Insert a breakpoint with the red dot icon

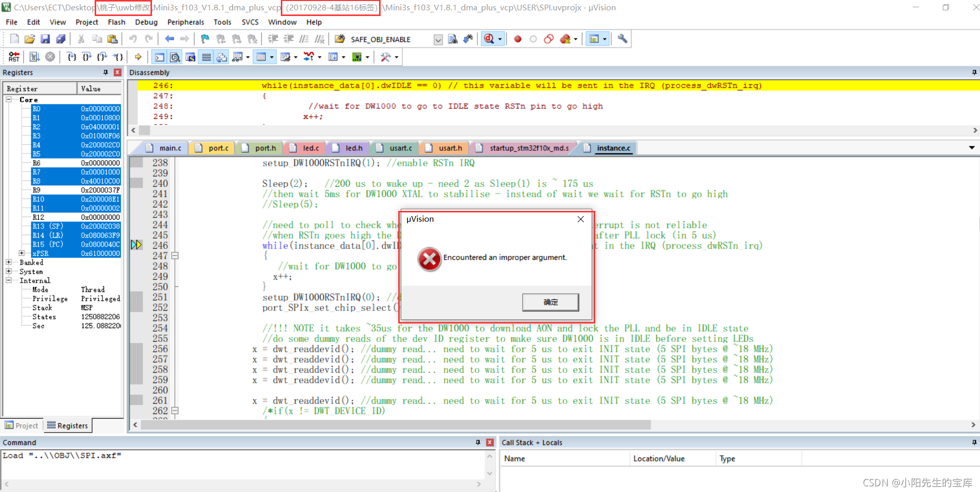pos(518,39)
